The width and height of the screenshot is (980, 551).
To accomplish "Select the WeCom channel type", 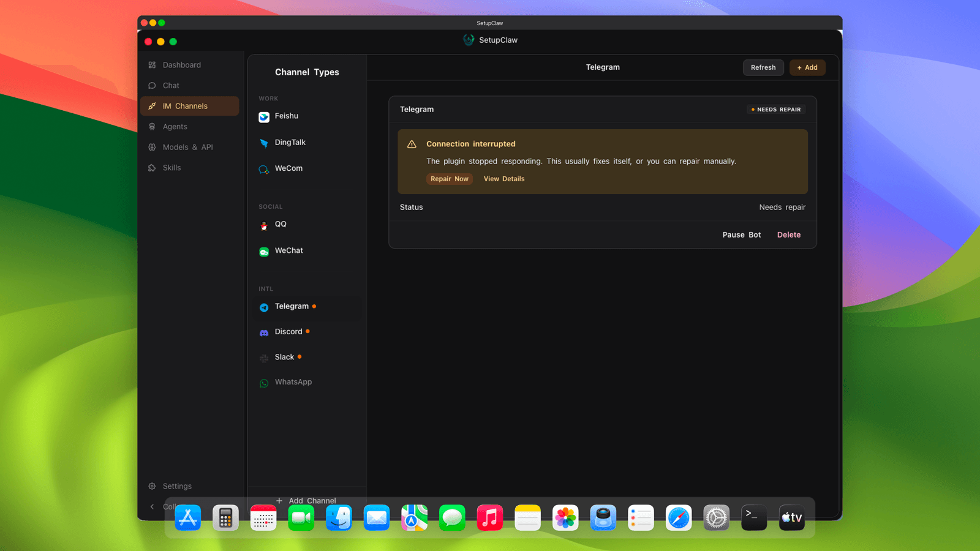I will point(307,168).
